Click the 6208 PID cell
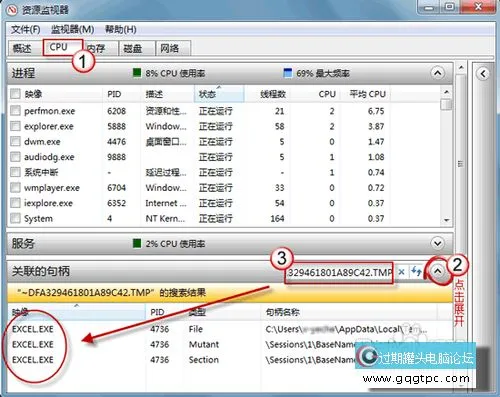This screenshot has height=397, width=500. point(116,111)
